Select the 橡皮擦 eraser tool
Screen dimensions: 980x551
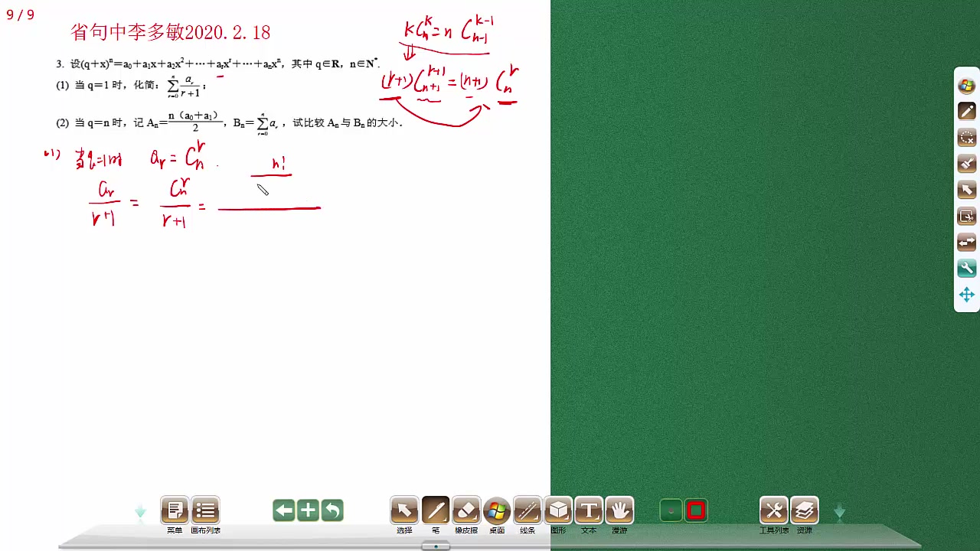465,510
